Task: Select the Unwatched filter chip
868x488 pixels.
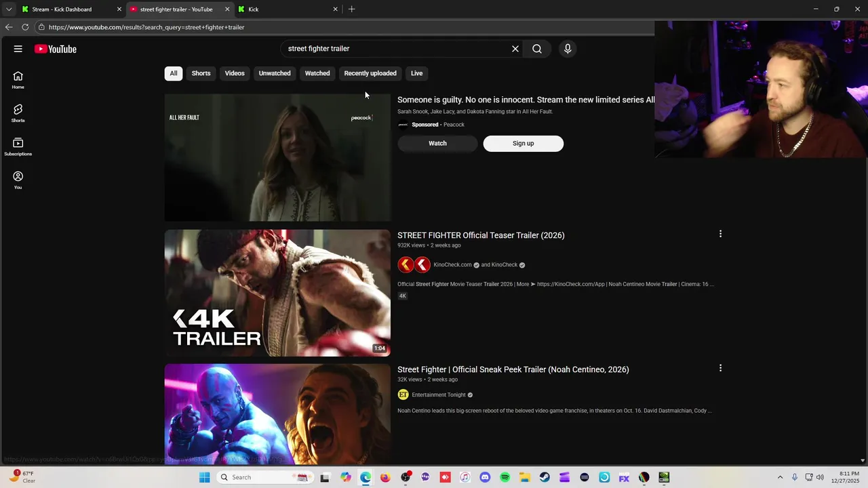Action: (275, 73)
